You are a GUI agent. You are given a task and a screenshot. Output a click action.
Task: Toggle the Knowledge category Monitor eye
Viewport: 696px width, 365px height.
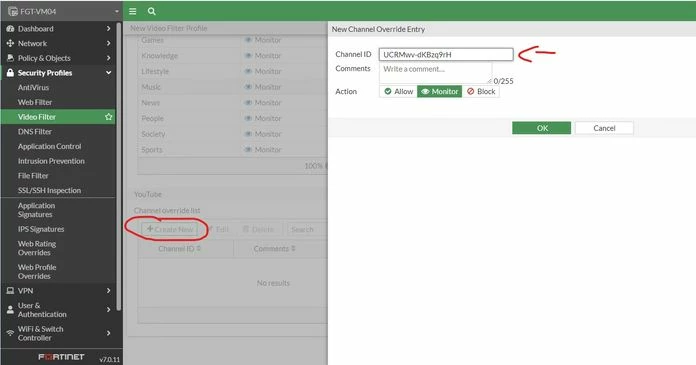click(249, 56)
